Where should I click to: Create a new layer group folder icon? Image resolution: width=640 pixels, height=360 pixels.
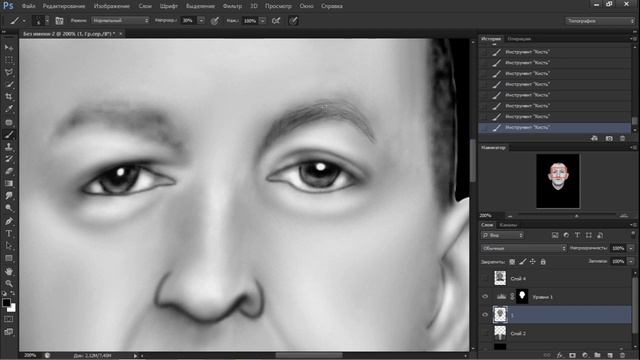597,356
